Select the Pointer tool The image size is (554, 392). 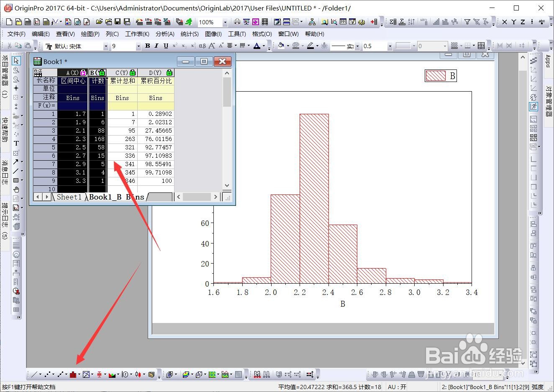(16, 61)
